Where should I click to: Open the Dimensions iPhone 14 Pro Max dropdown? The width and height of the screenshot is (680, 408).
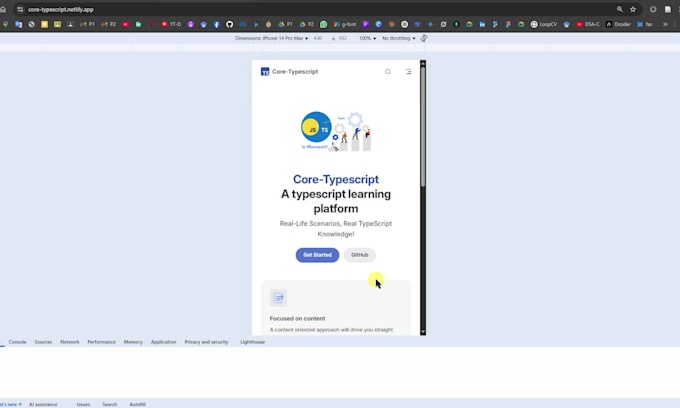point(271,38)
